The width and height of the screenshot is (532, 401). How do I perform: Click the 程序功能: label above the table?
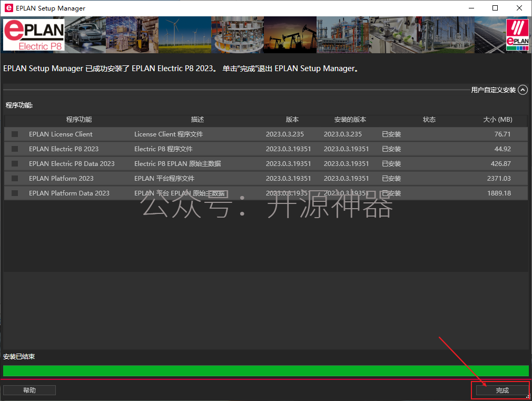pyautogui.click(x=19, y=105)
